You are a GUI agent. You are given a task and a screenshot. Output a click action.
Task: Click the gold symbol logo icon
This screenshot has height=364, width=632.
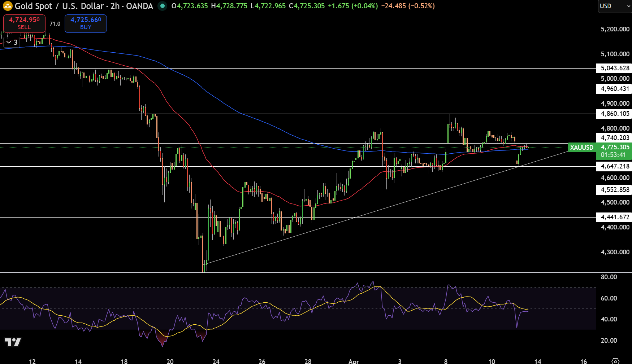click(8, 6)
